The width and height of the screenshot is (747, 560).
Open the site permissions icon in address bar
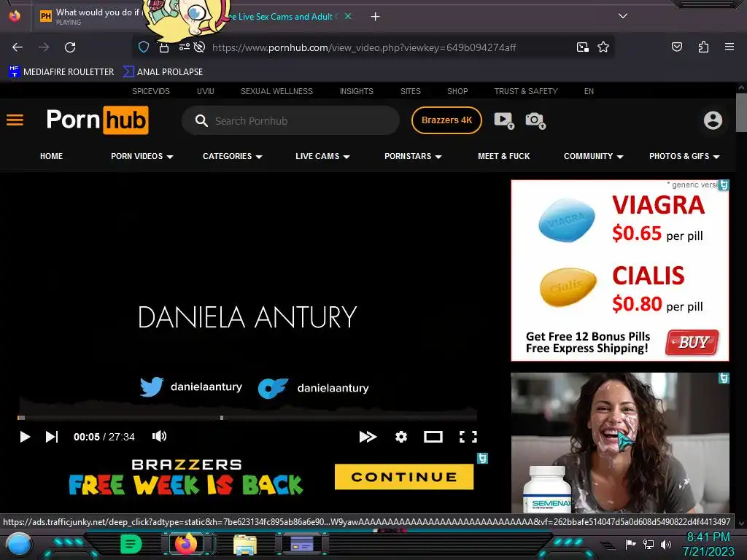185,47
